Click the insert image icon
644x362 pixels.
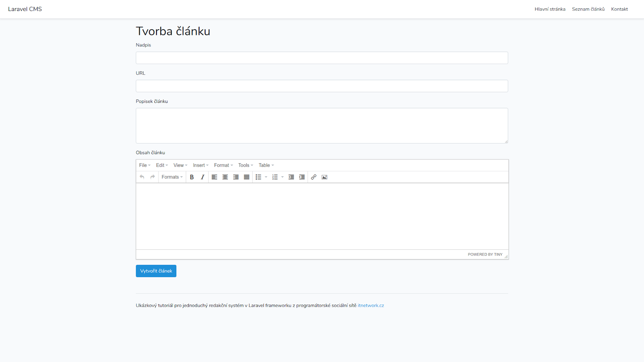[324, 177]
